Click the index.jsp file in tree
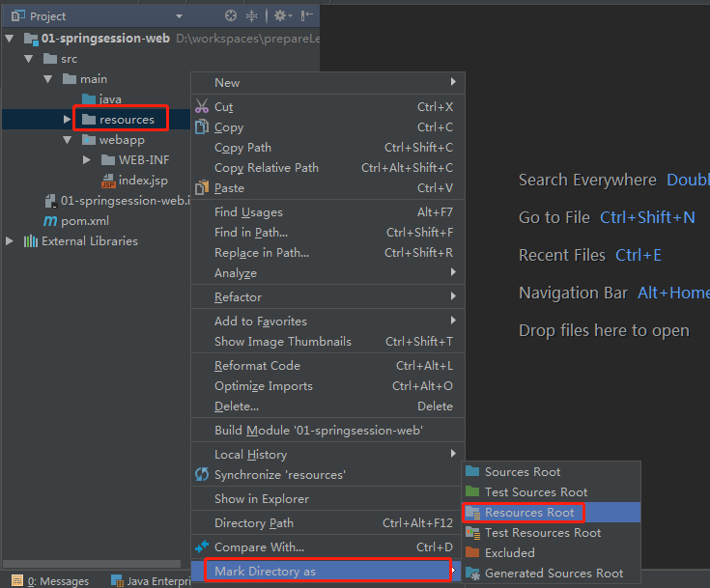Image resolution: width=710 pixels, height=588 pixels. coord(142,181)
